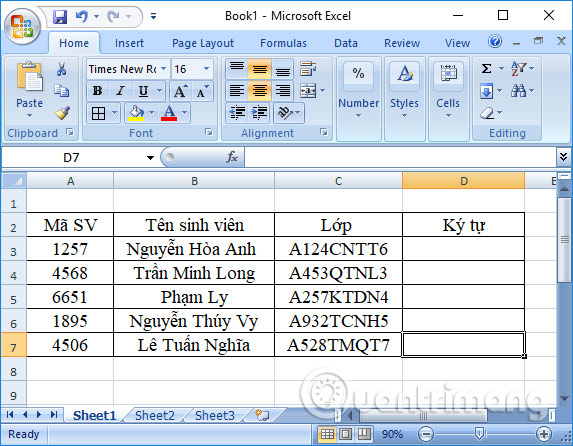Toggle Italic formatting

click(120, 91)
